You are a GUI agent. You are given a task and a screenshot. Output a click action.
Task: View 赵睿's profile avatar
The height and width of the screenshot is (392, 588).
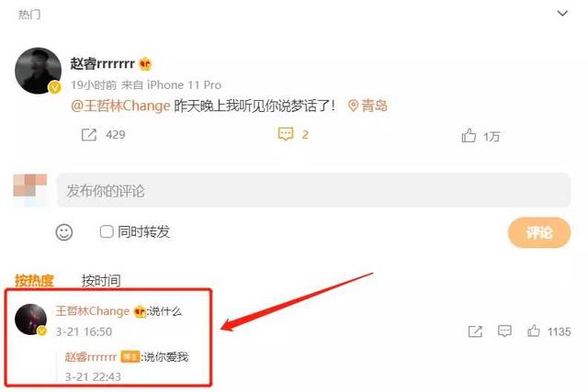click(39, 71)
